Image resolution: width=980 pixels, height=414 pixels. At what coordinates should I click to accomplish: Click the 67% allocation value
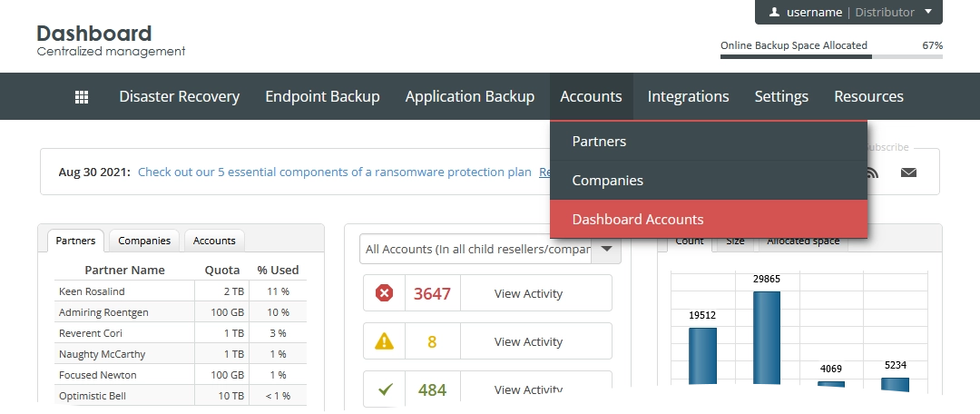[933, 45]
